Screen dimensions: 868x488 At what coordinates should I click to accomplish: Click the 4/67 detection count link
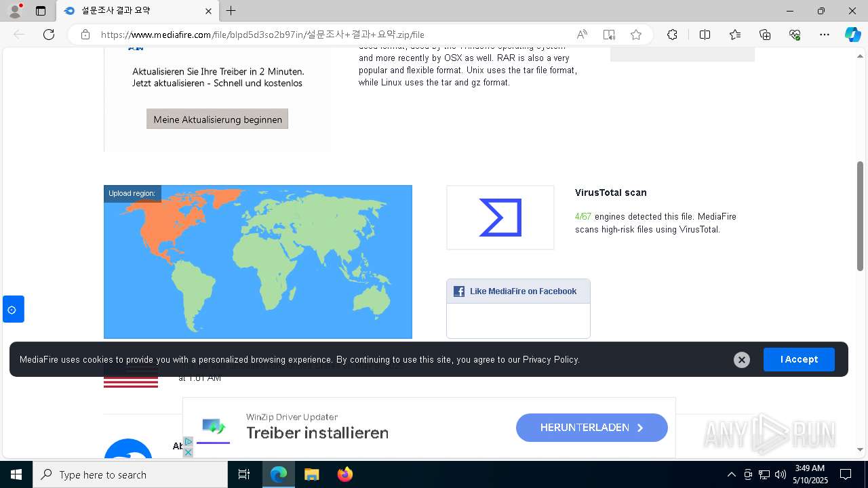point(583,217)
